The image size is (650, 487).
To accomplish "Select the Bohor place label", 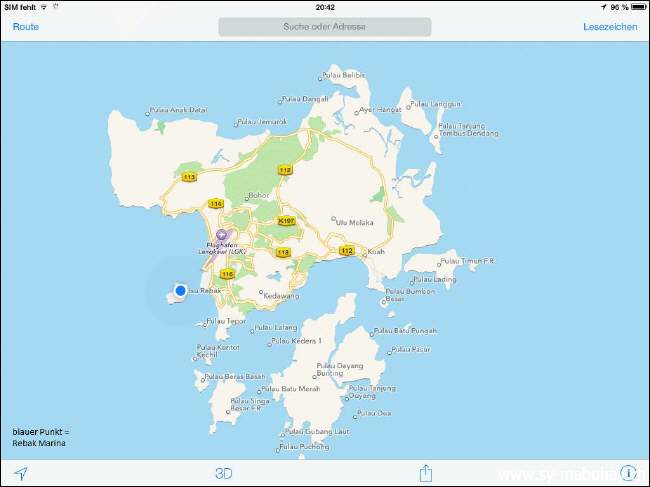I will coord(259,195).
